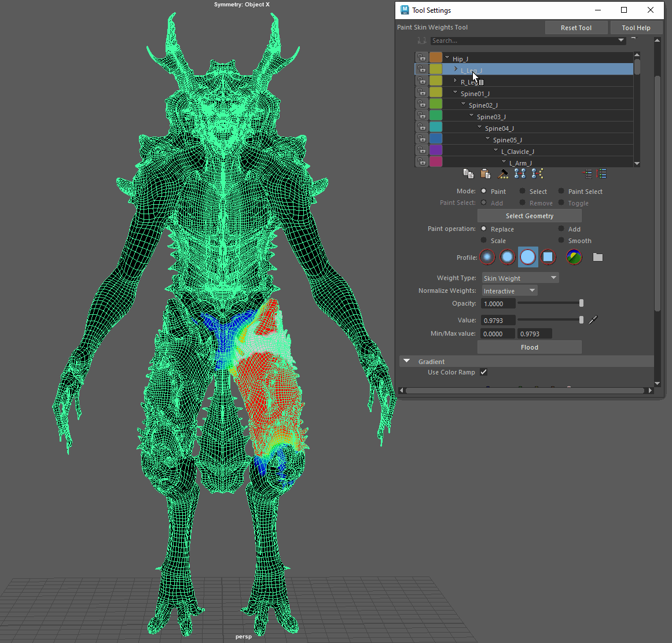The width and height of the screenshot is (672, 643).
Task: Click the weight hammer icon
Action: [x=503, y=174]
